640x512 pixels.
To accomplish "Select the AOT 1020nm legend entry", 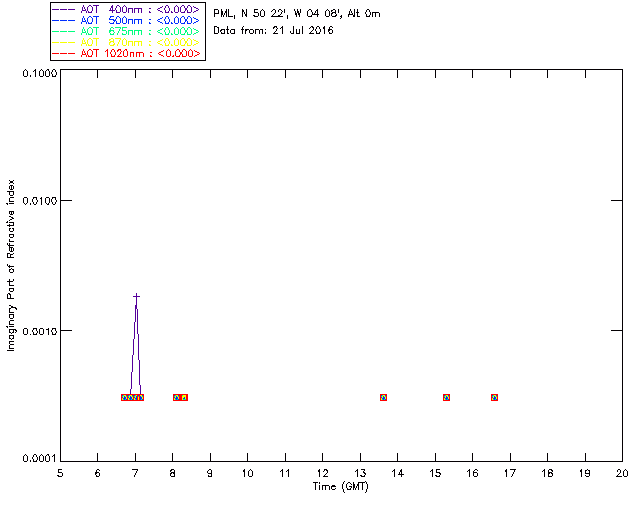I will pos(126,53).
